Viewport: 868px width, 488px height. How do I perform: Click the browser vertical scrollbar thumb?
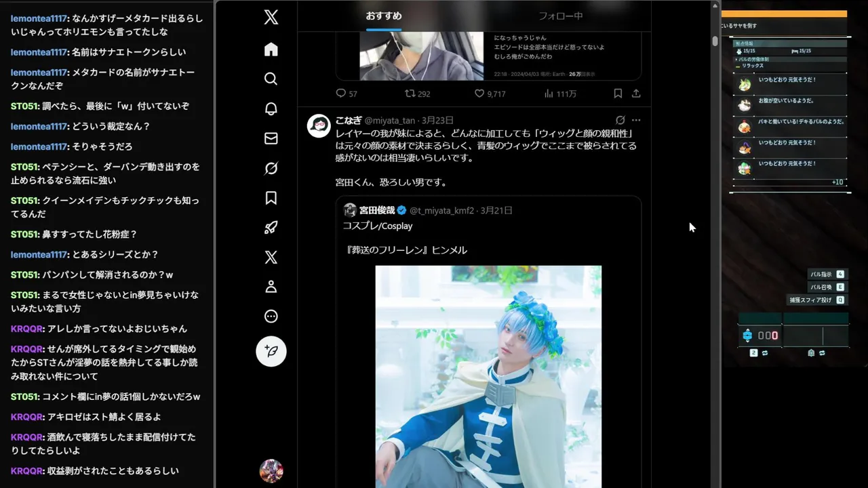(x=715, y=40)
